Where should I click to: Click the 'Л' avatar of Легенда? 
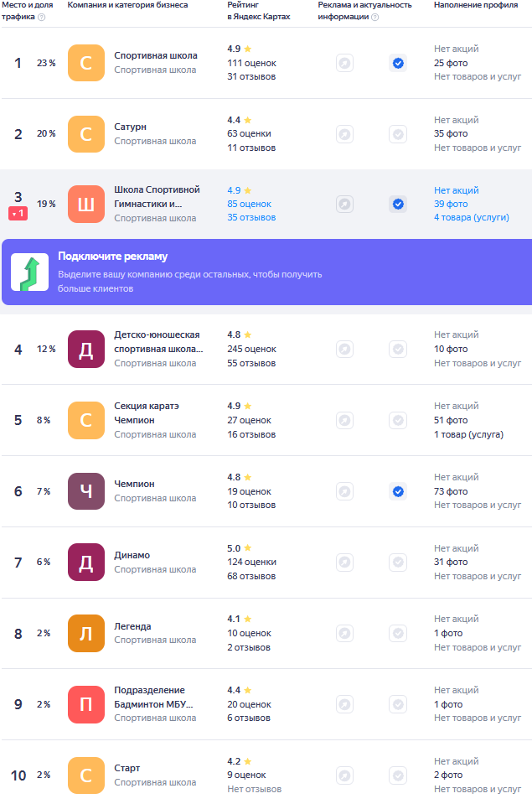tap(86, 634)
